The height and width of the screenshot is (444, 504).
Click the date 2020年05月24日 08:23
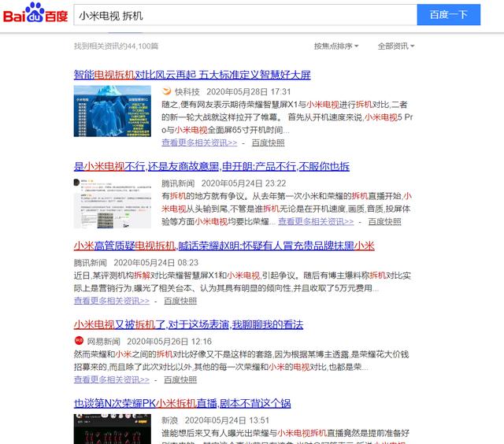156,263
